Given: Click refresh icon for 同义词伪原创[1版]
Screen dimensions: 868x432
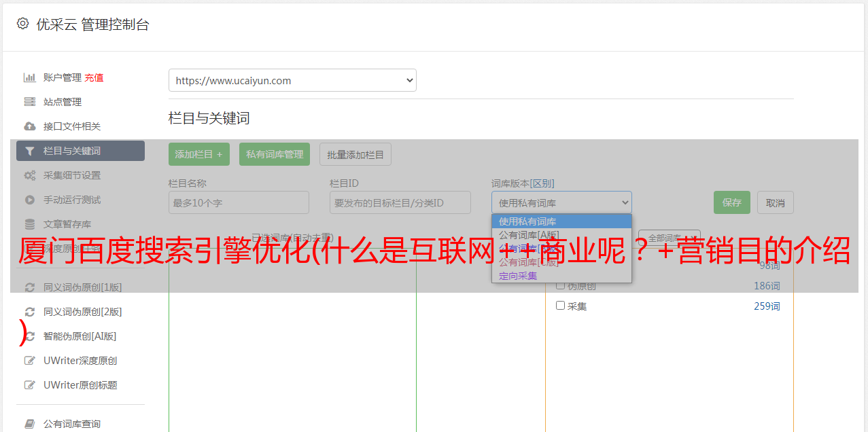Looking at the screenshot, I should pyautogui.click(x=30, y=287).
